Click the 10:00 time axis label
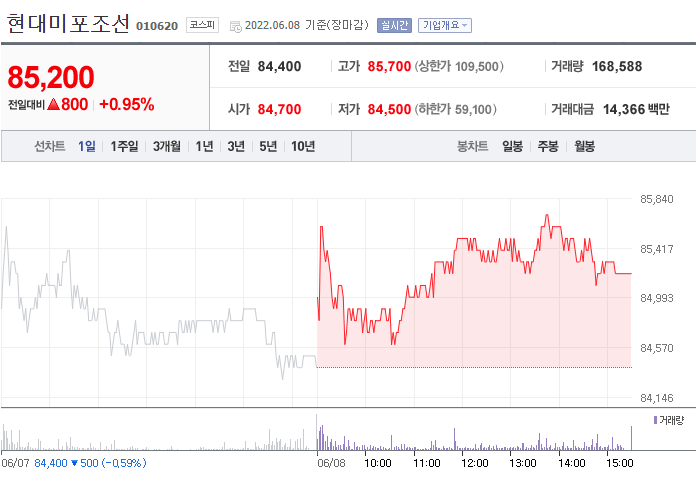 tap(377, 463)
